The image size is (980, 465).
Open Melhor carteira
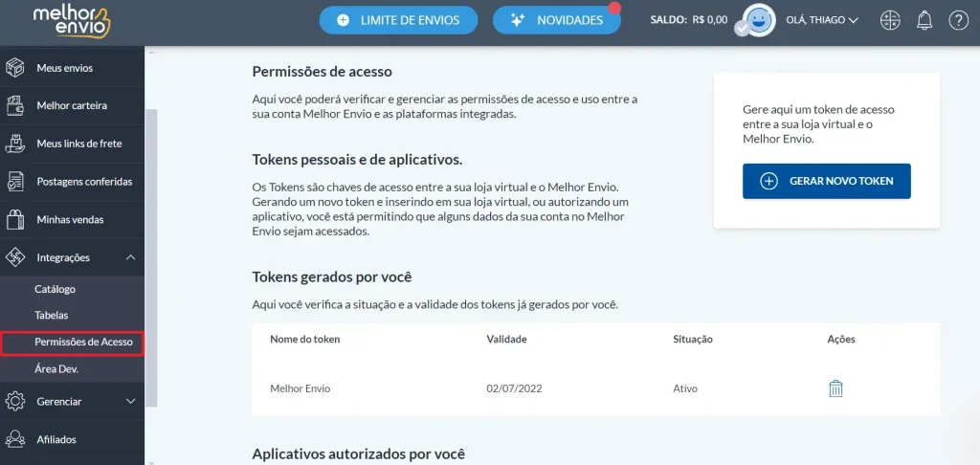pos(72,105)
